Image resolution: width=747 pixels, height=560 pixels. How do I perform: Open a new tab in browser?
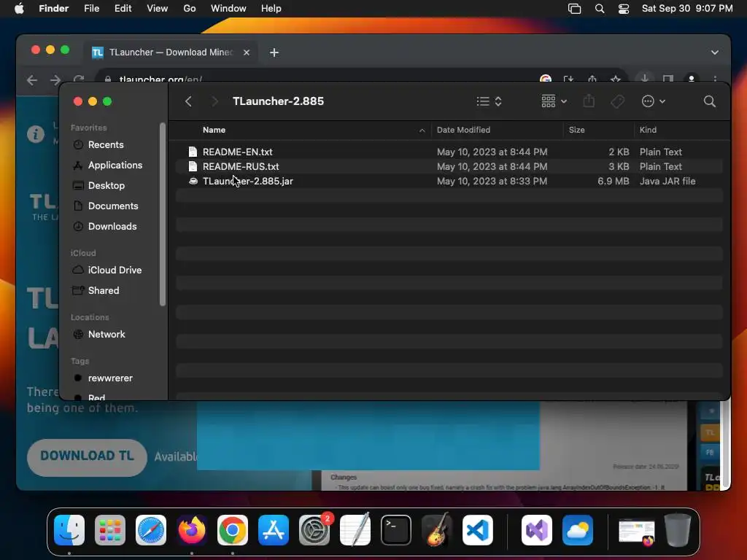(x=274, y=52)
